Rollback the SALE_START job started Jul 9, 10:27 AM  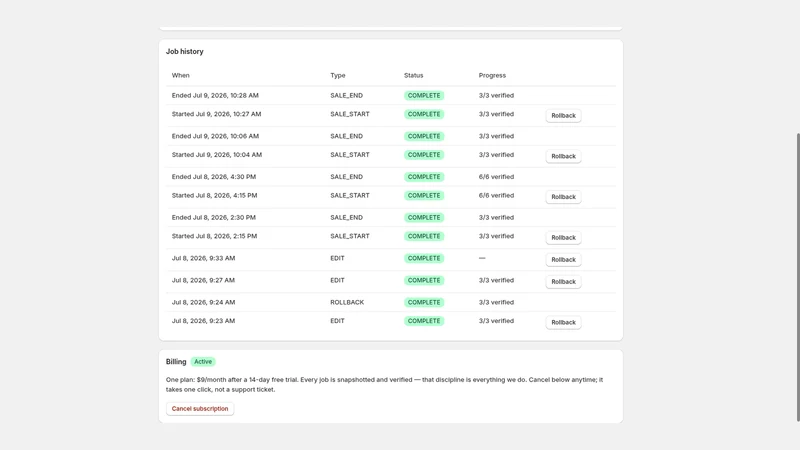tap(563, 115)
